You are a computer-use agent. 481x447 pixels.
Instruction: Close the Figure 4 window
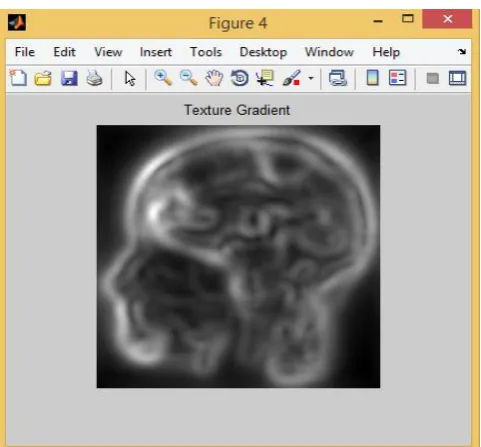coord(448,19)
